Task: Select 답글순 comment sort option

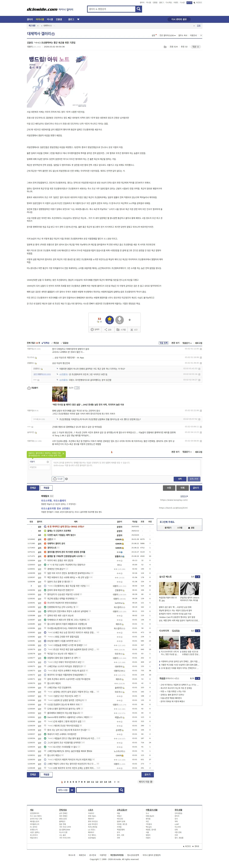Action: coord(65,343)
